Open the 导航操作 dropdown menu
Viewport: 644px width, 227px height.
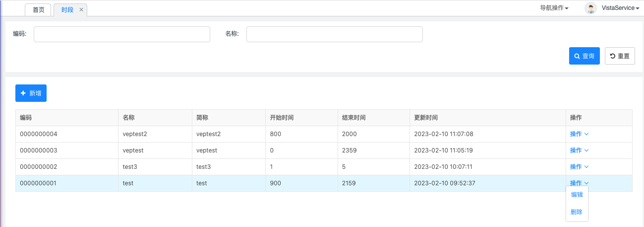(554, 8)
